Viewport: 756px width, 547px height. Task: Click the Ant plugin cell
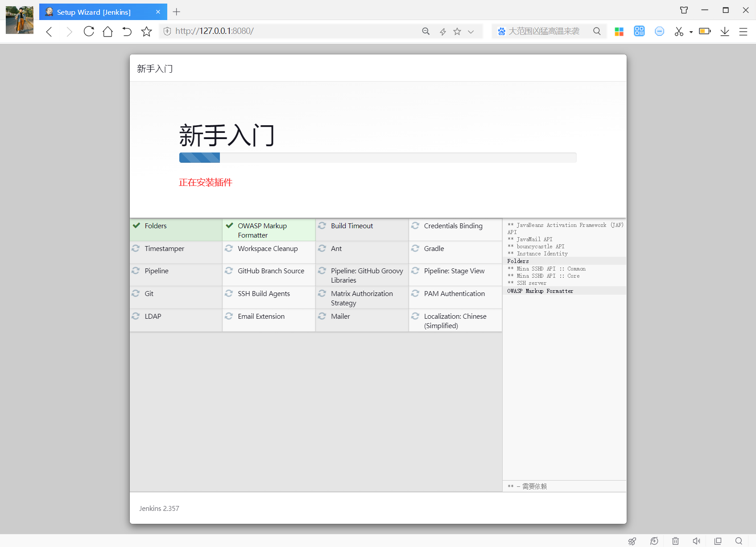tap(362, 252)
